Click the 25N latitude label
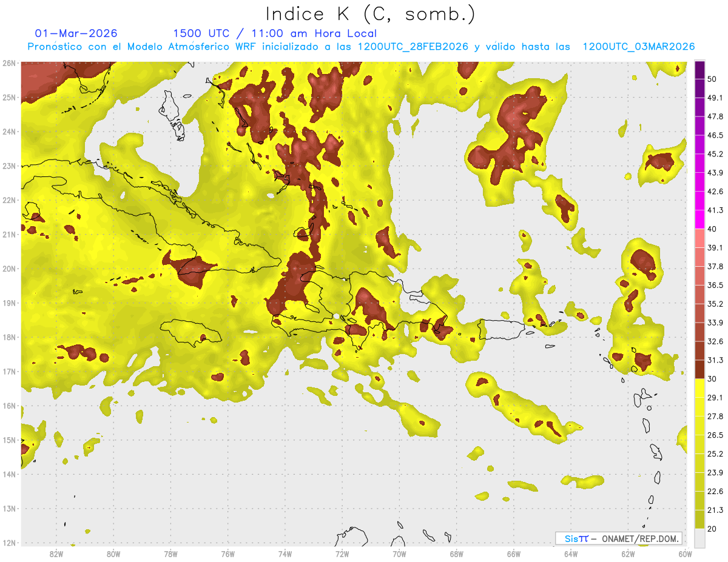The width and height of the screenshot is (728, 562). (9, 98)
